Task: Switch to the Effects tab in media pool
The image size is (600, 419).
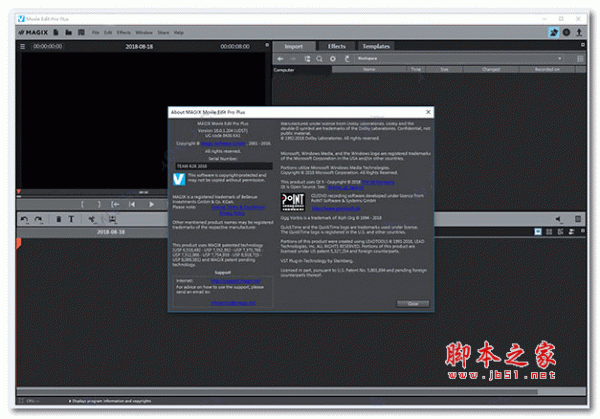Action: click(337, 46)
